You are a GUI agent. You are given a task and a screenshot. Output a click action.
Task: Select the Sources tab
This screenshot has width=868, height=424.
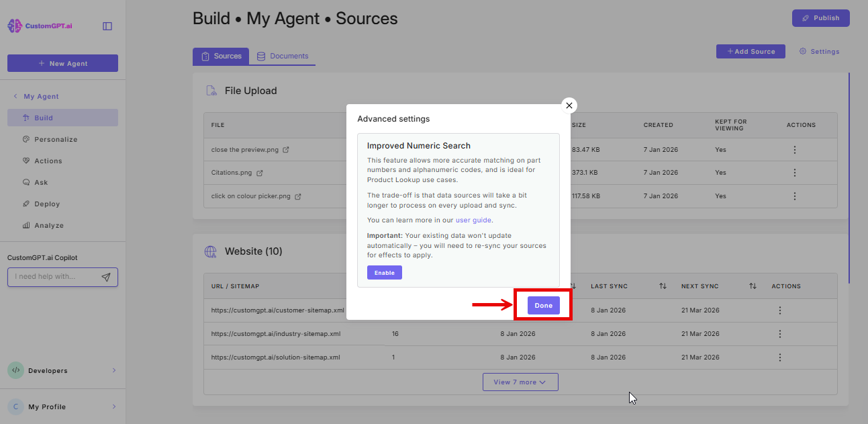point(221,56)
